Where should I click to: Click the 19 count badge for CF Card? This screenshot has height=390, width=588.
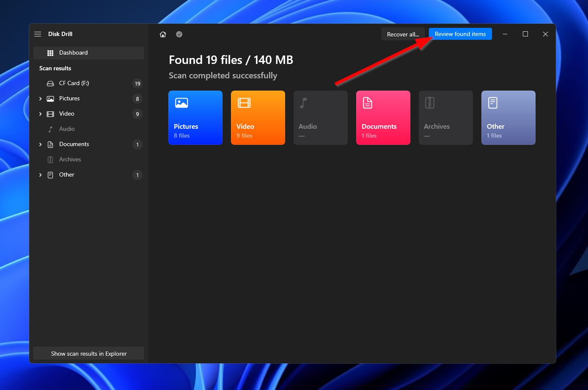tap(137, 83)
